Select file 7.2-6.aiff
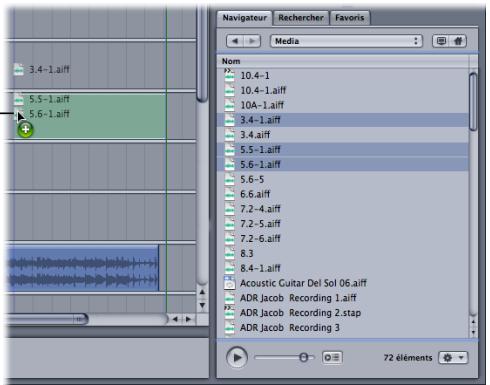Screen dimensions: 490x385 coord(343,239)
